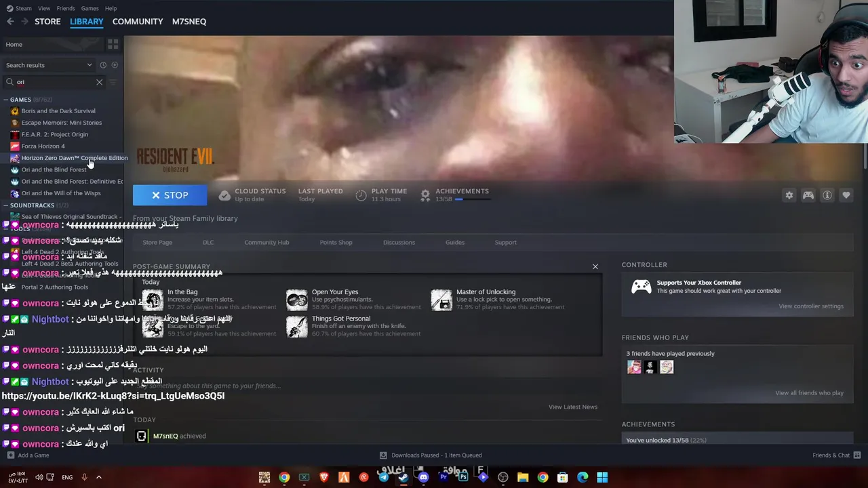Open Downloads Paused status
Viewport: 868px width, 488px height.
click(x=431, y=455)
